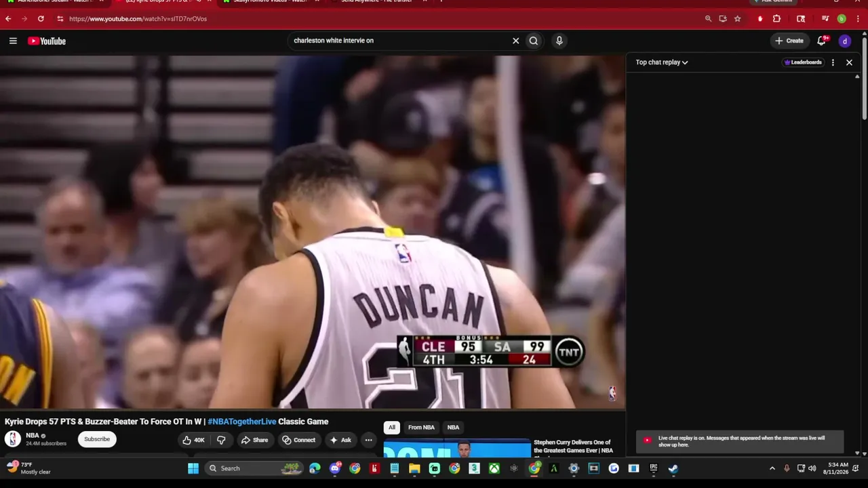The width and height of the screenshot is (868, 488).
Task: Bookmark this page with star icon
Action: click(737, 19)
